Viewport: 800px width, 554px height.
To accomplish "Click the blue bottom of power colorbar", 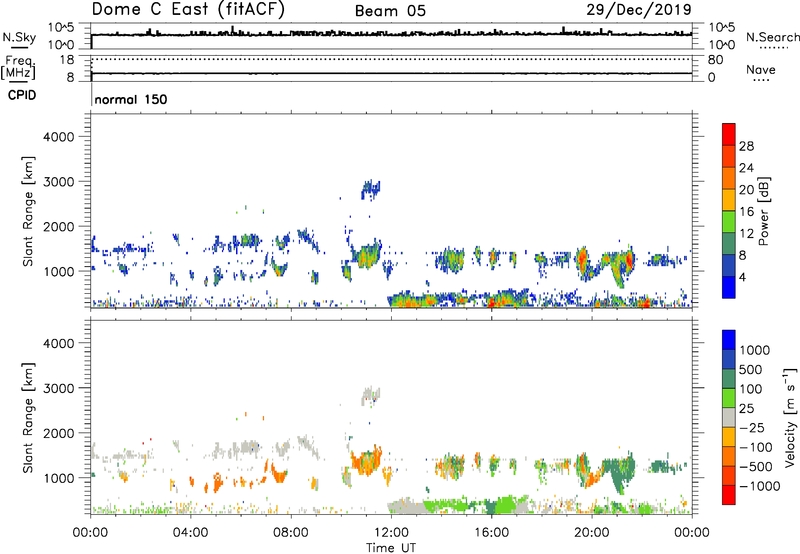I will click(x=729, y=287).
